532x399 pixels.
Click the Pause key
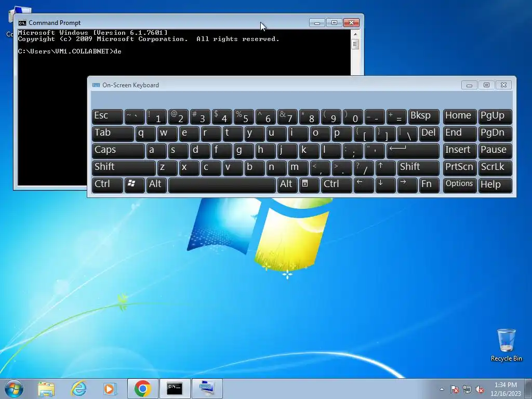[x=495, y=151]
